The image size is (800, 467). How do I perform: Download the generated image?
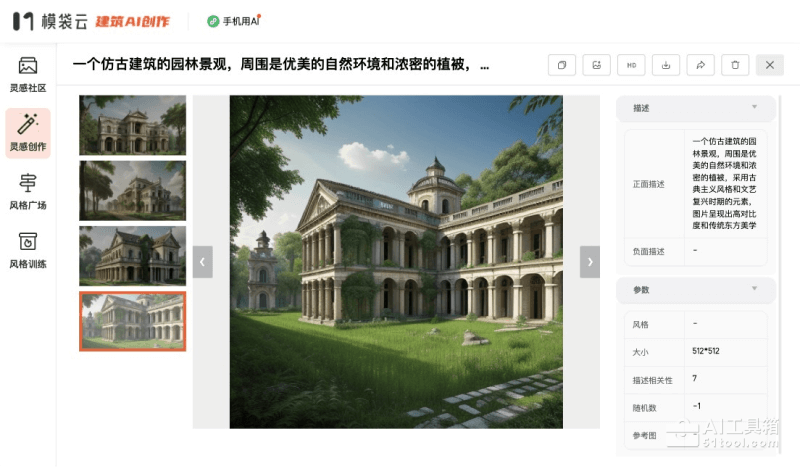click(666, 65)
